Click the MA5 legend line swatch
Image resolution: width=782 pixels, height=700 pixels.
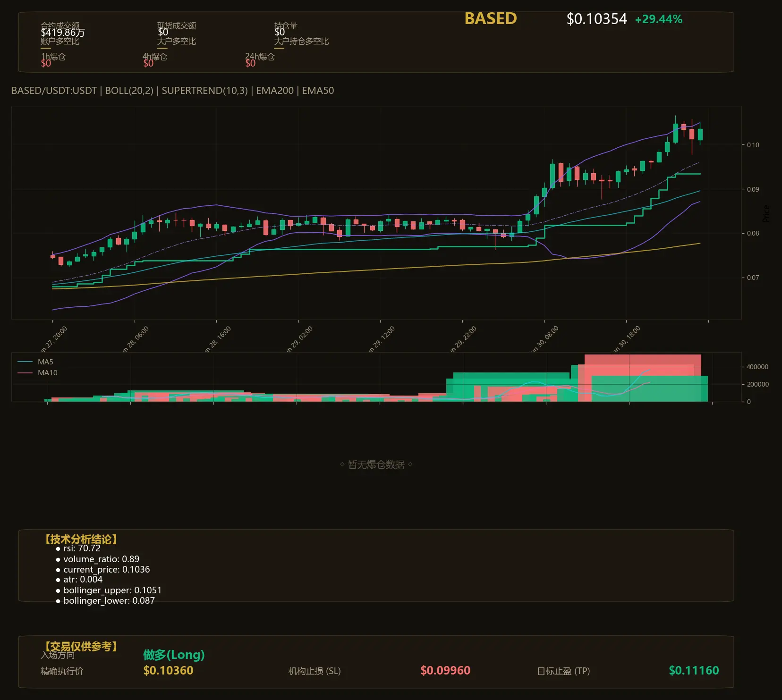click(x=25, y=362)
